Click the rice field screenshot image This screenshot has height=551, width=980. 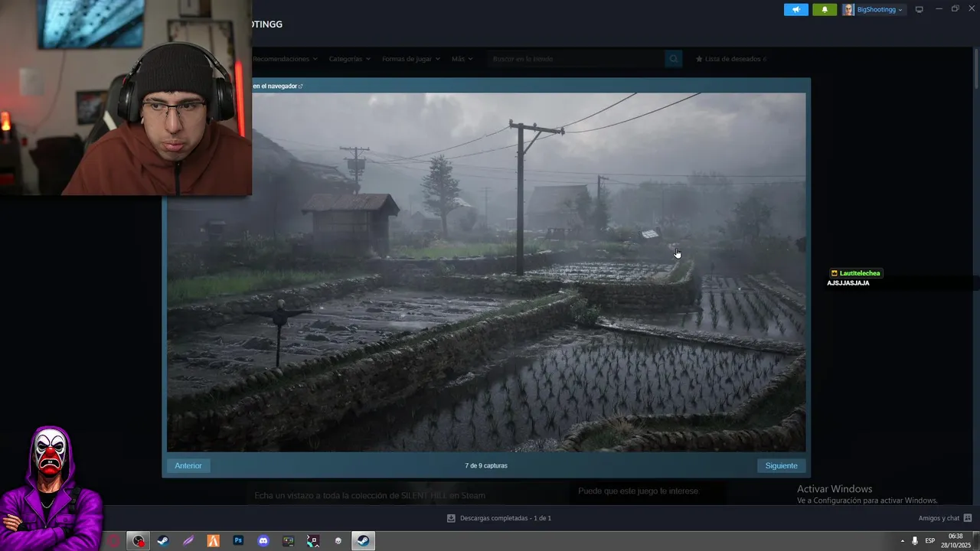pyautogui.click(x=486, y=272)
